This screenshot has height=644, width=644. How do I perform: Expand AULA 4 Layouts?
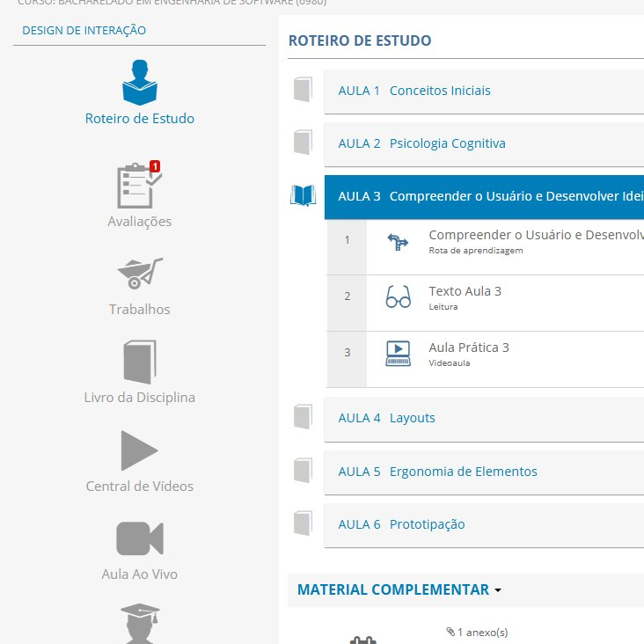tap(484, 420)
